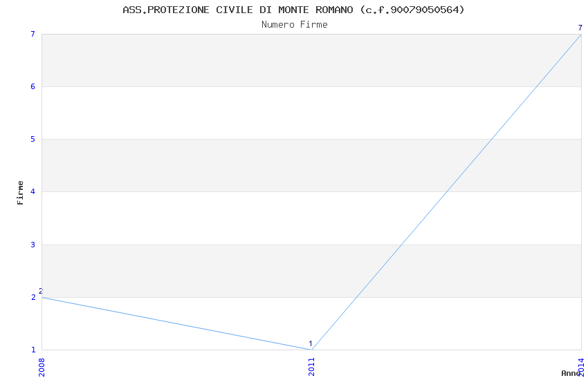Click y-axis tick label 7 on left
This screenshot has width=588, height=380.
[x=32, y=34]
